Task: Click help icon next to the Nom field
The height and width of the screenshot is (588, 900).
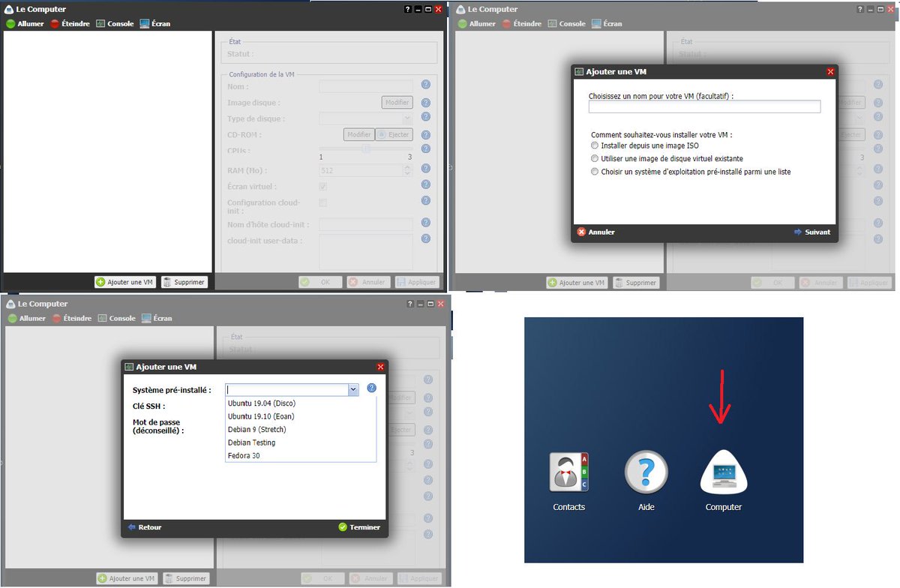Action: [x=425, y=85]
